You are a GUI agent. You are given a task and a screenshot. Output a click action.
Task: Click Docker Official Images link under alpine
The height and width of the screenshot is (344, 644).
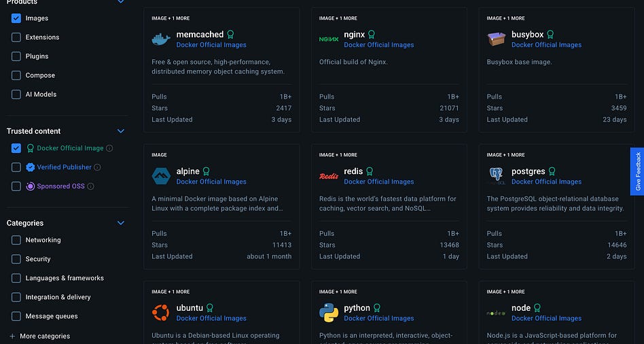[x=211, y=182]
